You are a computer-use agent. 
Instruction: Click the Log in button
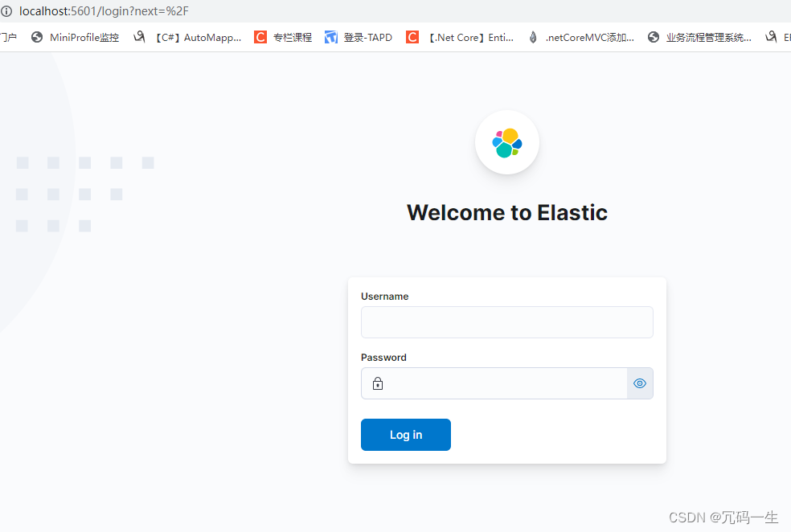point(406,435)
